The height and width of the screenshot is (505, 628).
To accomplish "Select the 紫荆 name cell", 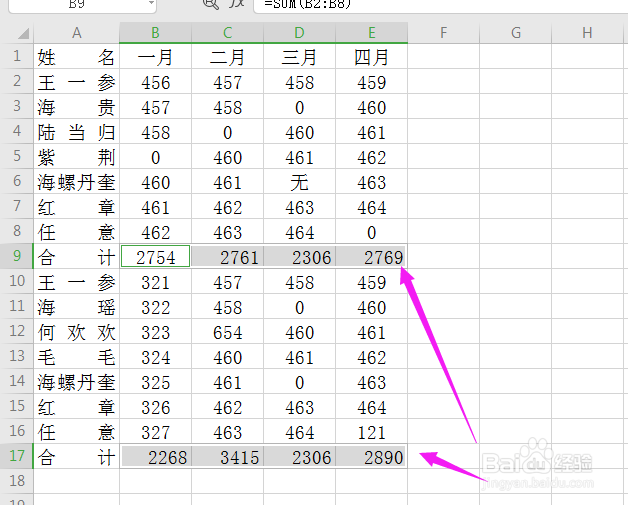I will click(76, 157).
